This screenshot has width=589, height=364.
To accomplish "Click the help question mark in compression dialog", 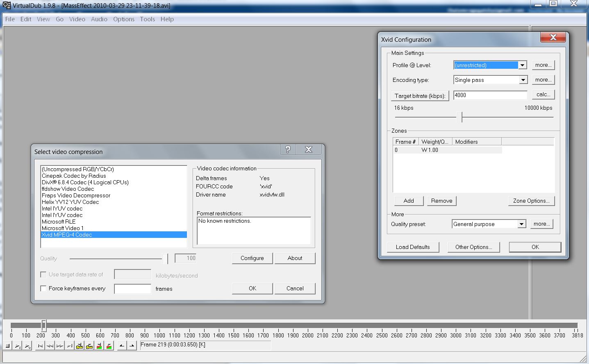I will pyautogui.click(x=288, y=149).
